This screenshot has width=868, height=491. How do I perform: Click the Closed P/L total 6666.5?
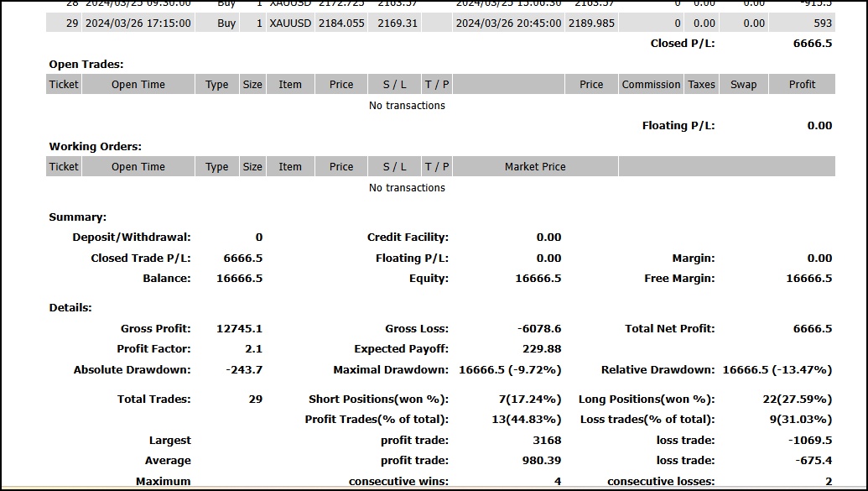pos(812,44)
